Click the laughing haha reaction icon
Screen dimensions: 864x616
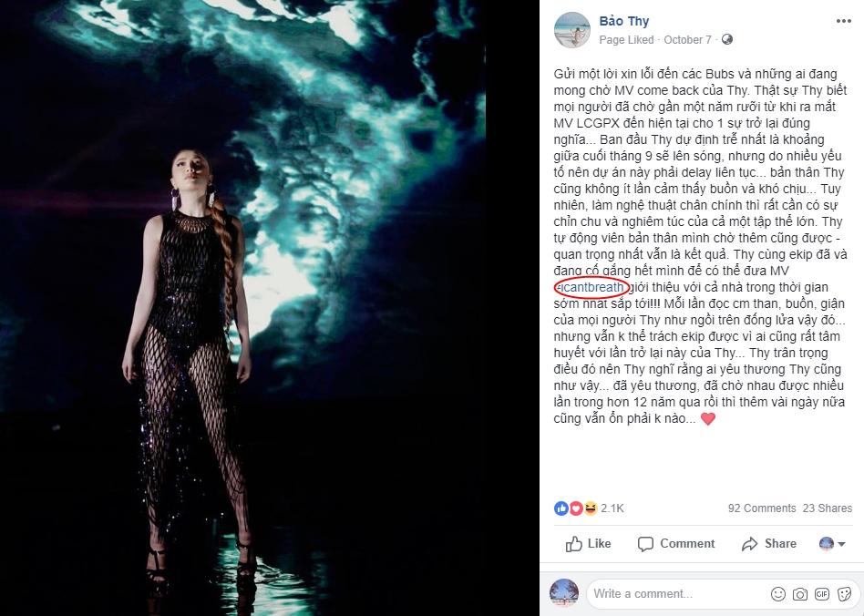(x=591, y=508)
